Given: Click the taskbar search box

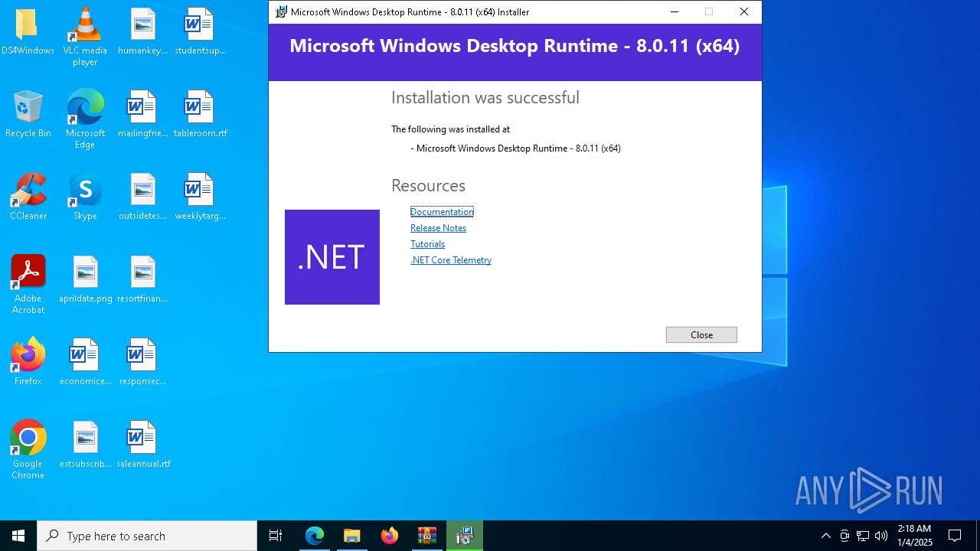Looking at the screenshot, I should pos(147,536).
